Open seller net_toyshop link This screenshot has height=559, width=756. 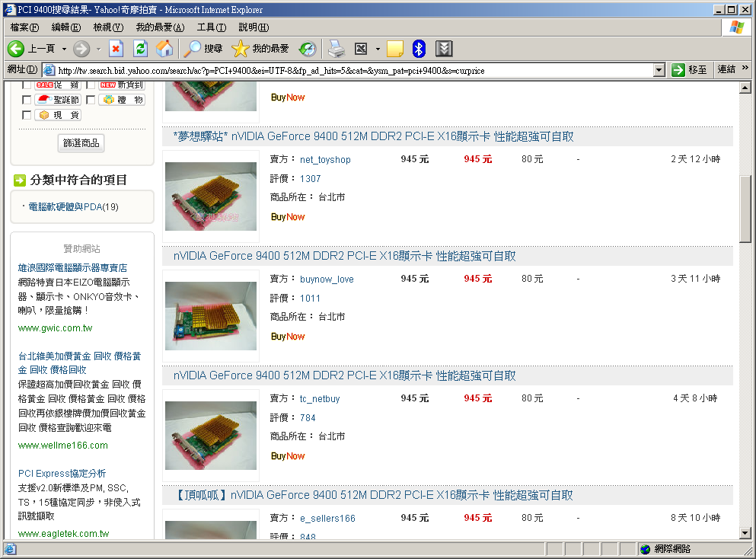pyautogui.click(x=325, y=160)
